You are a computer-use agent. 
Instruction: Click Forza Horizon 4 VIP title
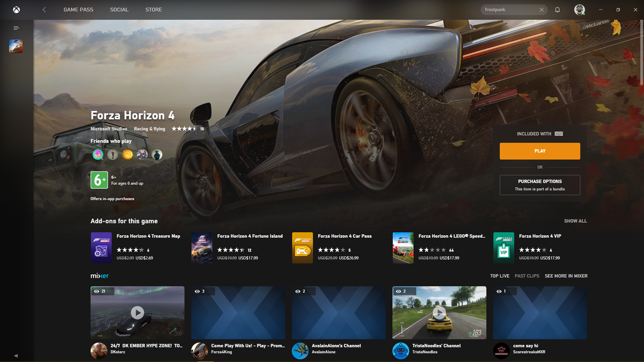pyautogui.click(x=540, y=236)
